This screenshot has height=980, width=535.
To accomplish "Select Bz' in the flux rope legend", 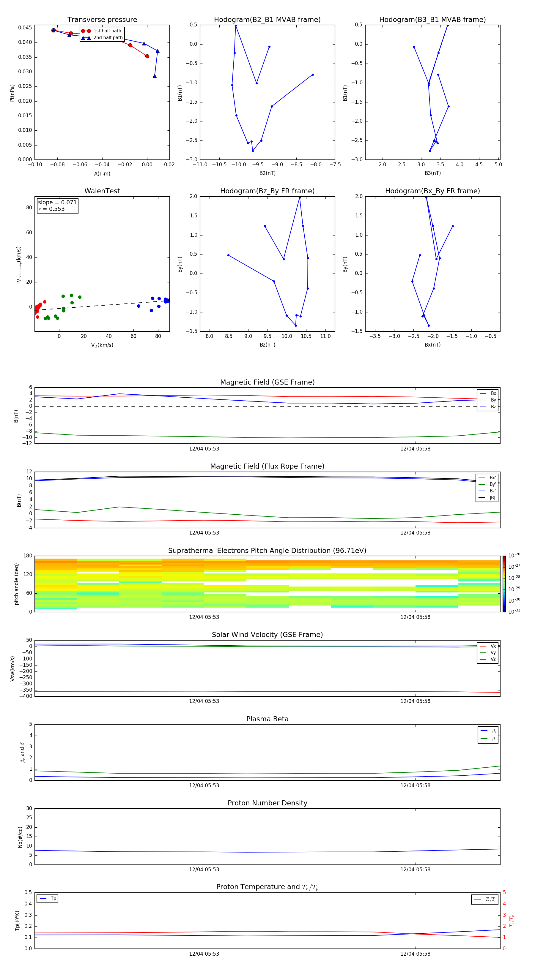I will 487,491.
